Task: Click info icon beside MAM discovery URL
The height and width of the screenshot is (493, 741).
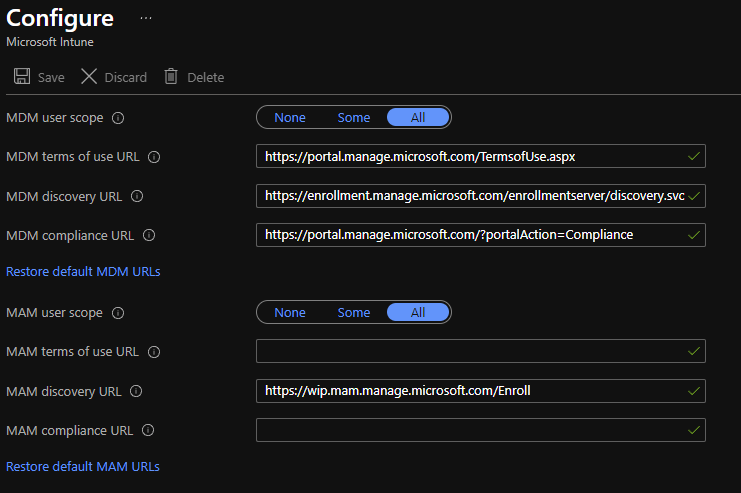Action: (x=136, y=391)
